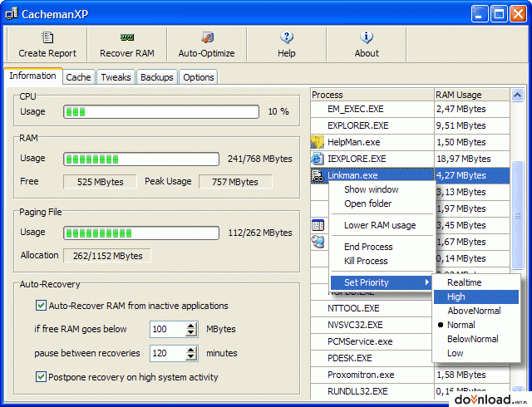Click the About info icon
This screenshot has height=407, width=532.
pos(367,37)
